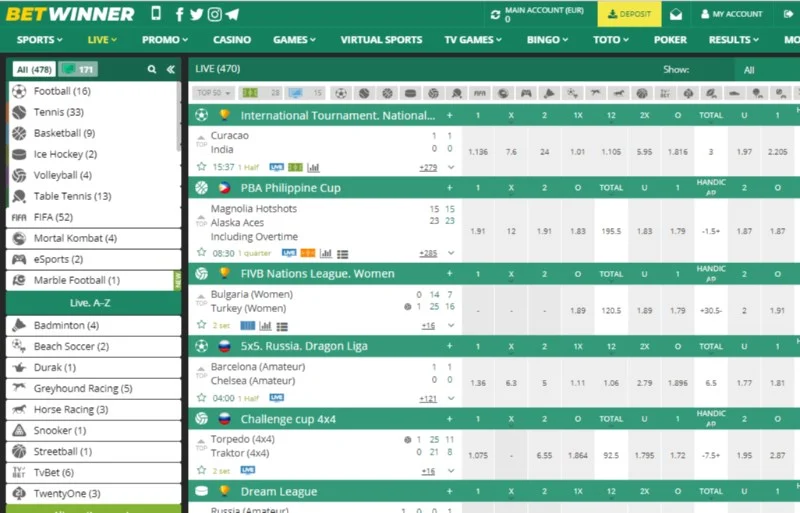Click the sidebar vertical scrollbar
This screenshot has height=513, width=800.
tap(178, 117)
